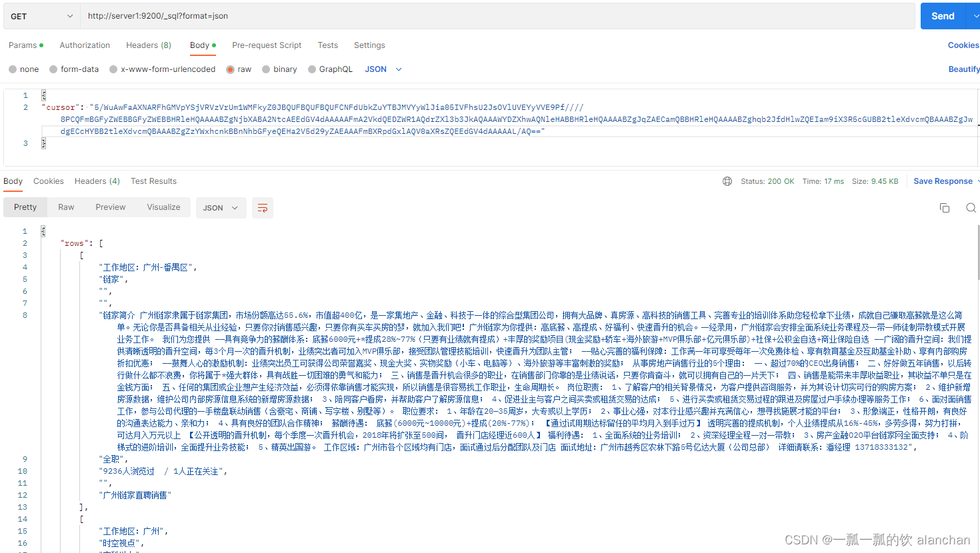Click the "9236人浏览过" response line
The image size is (980, 553).
point(161,471)
